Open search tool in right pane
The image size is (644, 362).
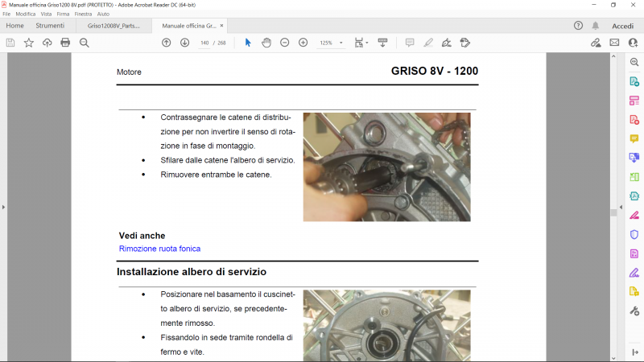click(634, 62)
